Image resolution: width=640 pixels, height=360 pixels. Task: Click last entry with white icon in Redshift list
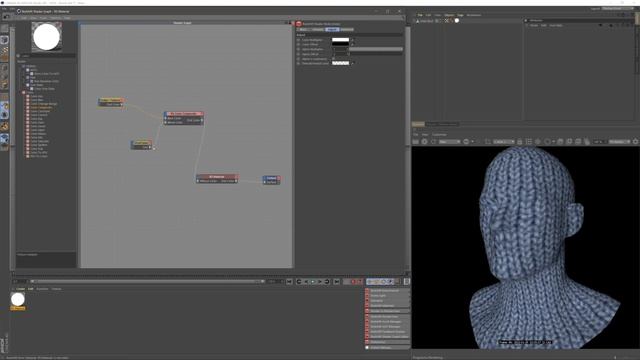[x=387, y=348]
